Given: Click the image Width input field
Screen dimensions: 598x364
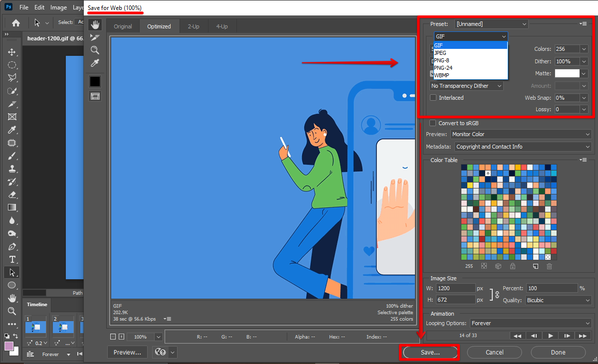Looking at the screenshot, I should [455, 288].
